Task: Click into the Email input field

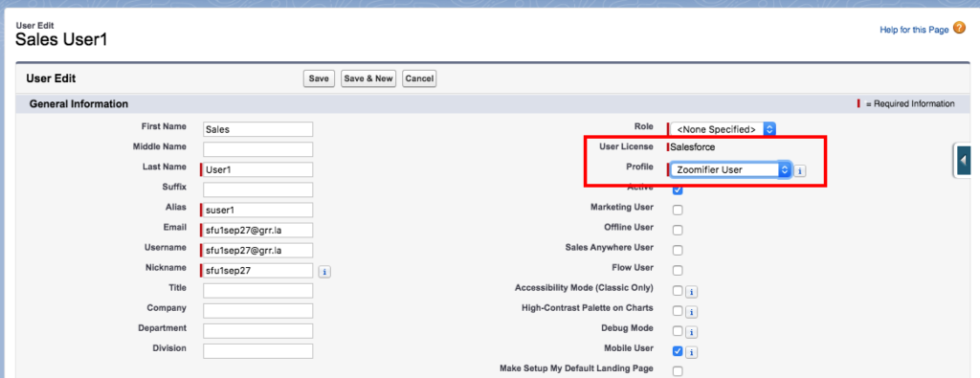Action: (257, 230)
